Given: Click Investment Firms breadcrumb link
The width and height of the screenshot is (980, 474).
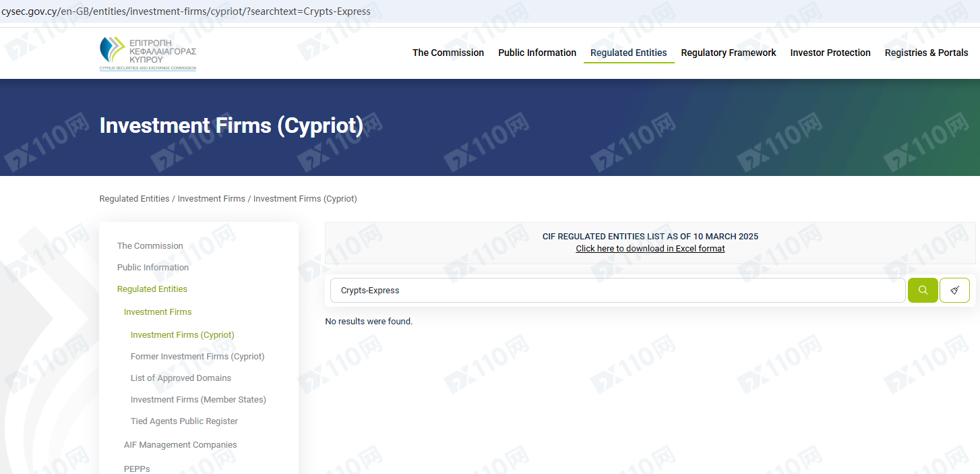Looking at the screenshot, I should pyautogui.click(x=211, y=199).
